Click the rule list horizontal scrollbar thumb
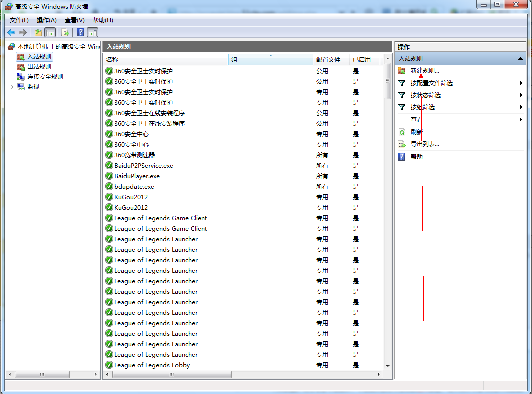Image resolution: width=532 pixels, height=394 pixels. pyautogui.click(x=172, y=374)
